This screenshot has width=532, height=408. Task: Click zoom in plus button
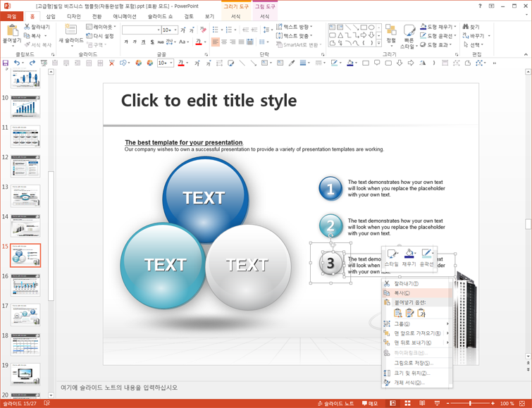[493, 403]
